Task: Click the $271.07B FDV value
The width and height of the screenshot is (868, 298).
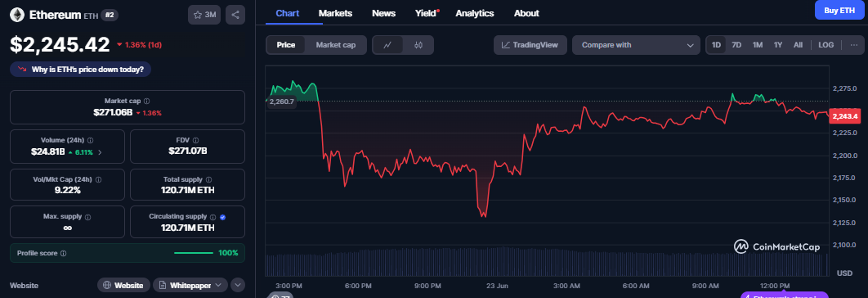Action: coord(188,151)
